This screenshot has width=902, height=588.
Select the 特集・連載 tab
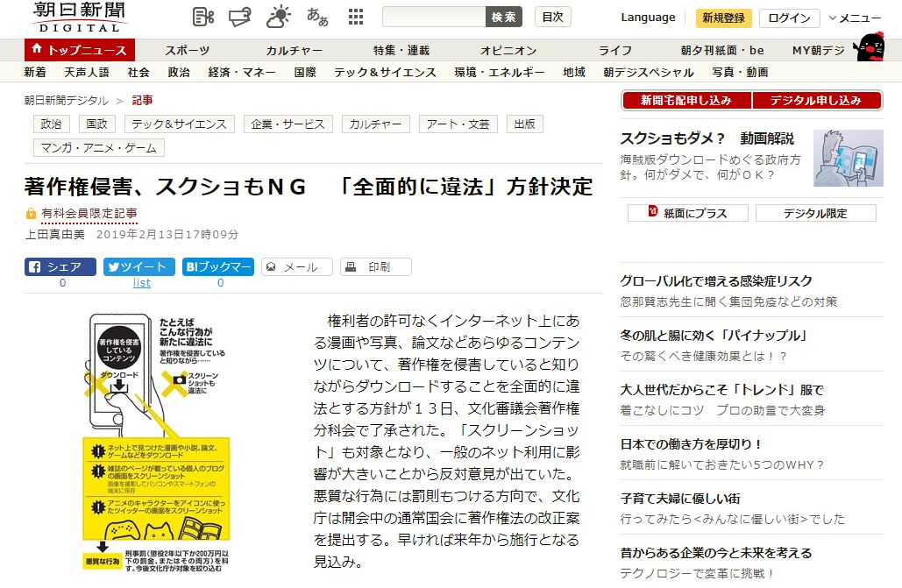[x=401, y=50]
